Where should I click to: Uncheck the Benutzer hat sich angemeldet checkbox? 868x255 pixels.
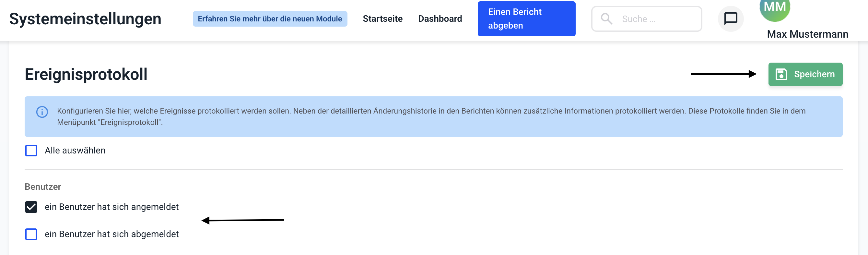31,207
